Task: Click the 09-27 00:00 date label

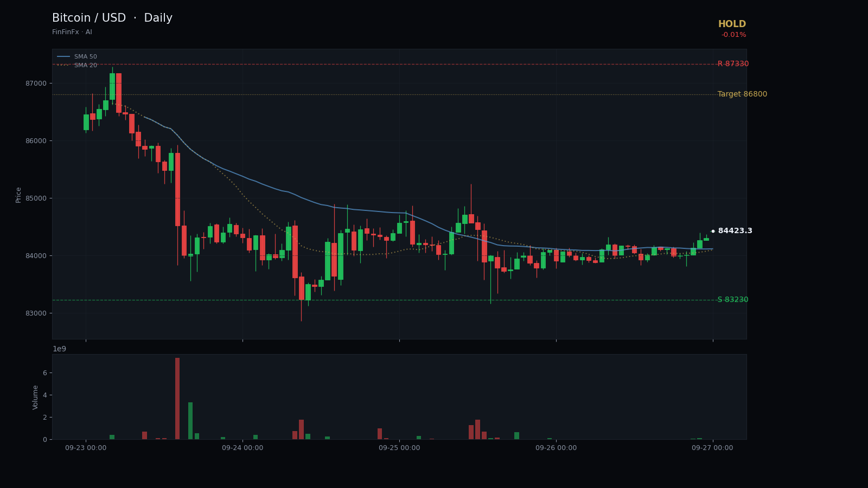Action: pyautogui.click(x=712, y=448)
